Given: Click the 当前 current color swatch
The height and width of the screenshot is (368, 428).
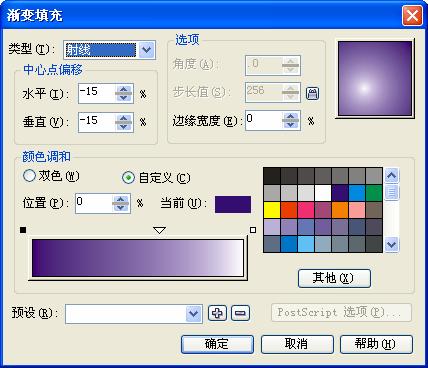Looking at the screenshot, I should [x=233, y=204].
